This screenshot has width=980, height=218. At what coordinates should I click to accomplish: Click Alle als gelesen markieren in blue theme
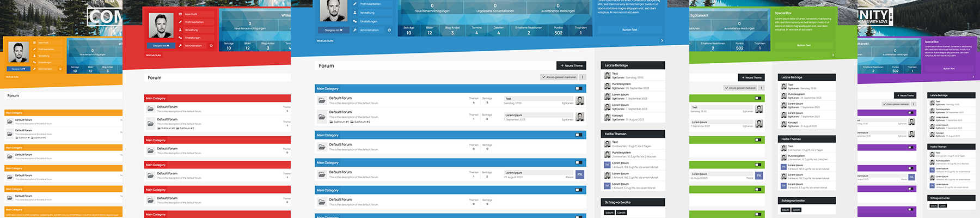559,77
